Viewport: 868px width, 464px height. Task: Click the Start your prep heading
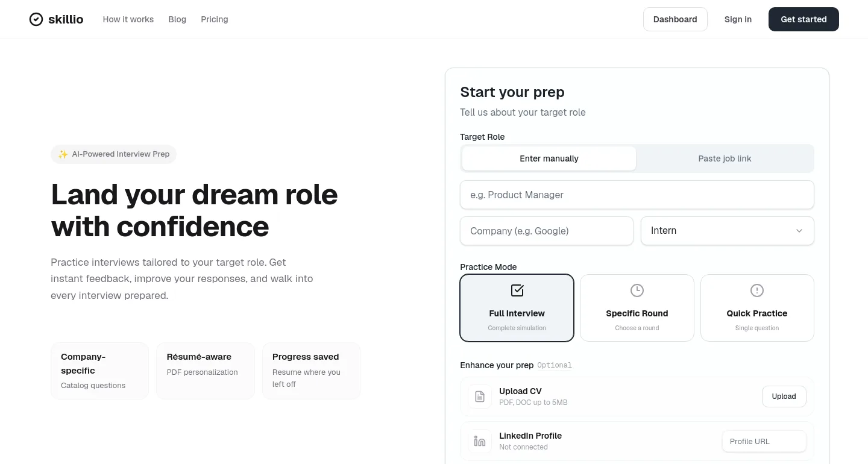coord(512,92)
